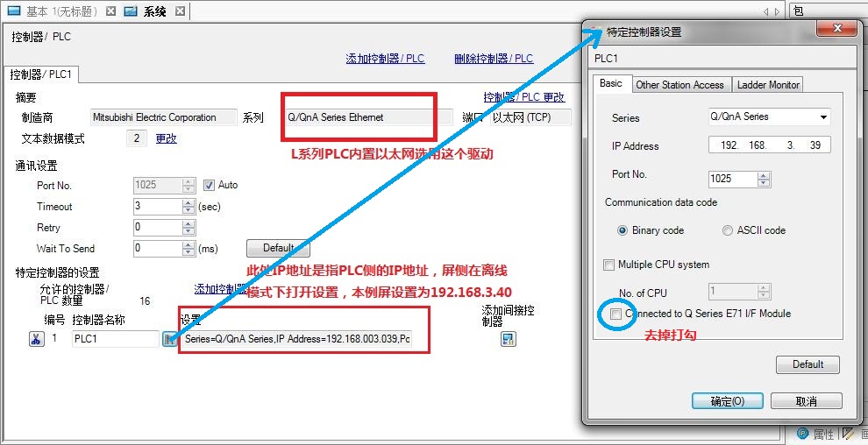Click the 添加控制器/PLC link at top
The width and height of the screenshot is (868, 445).
coord(385,59)
